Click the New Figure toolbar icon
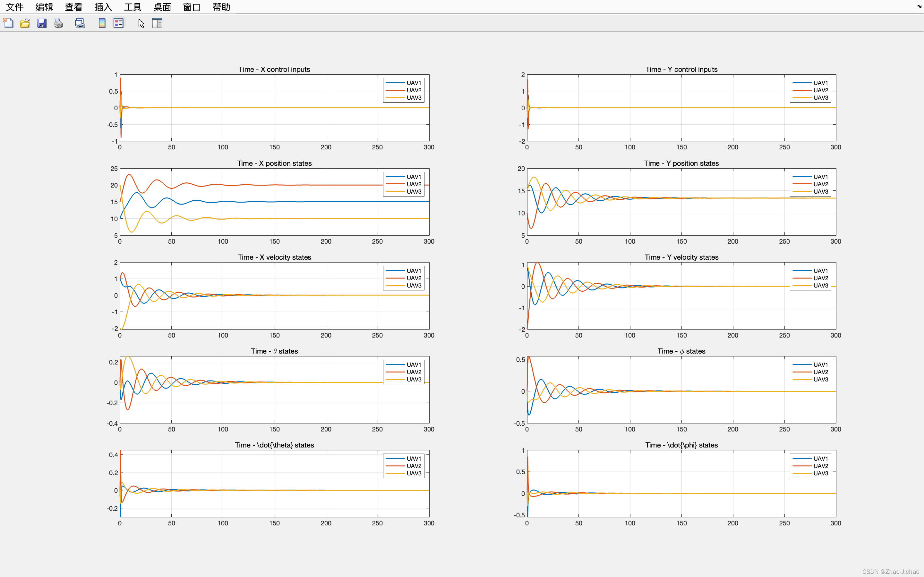924x577 pixels. (x=8, y=23)
